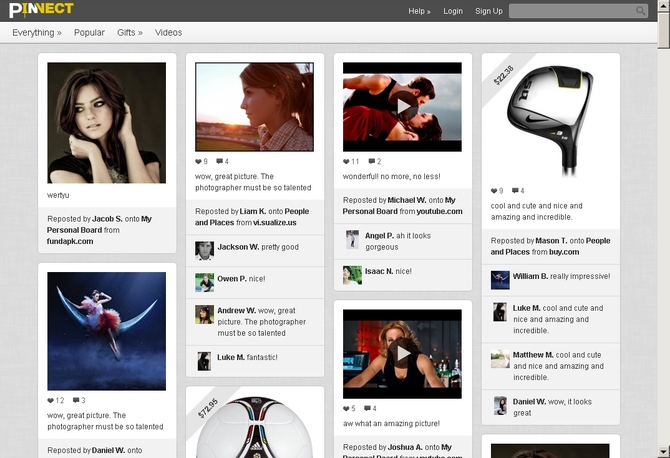Click comment icon with 2 comments
This screenshot has height=458, width=670.
[372, 161]
